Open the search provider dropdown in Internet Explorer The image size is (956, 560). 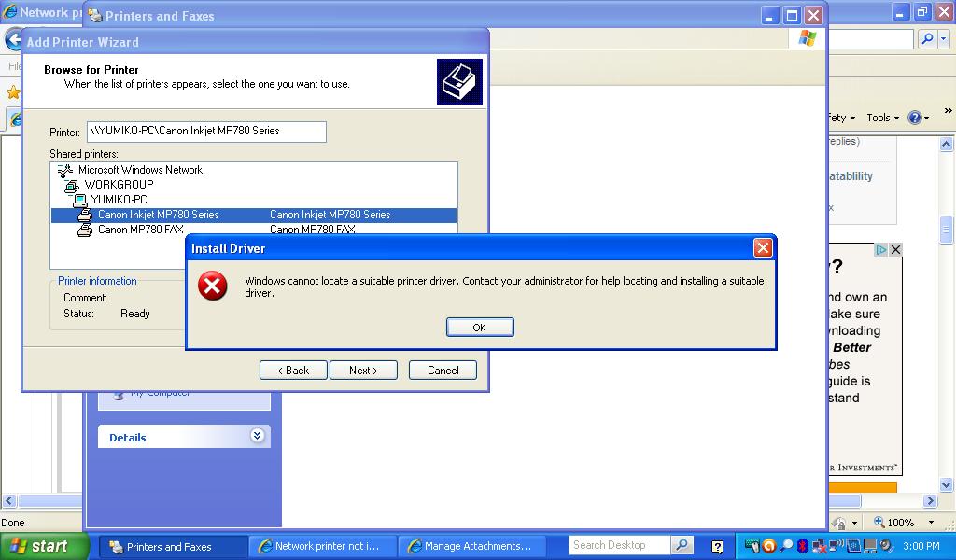point(943,39)
